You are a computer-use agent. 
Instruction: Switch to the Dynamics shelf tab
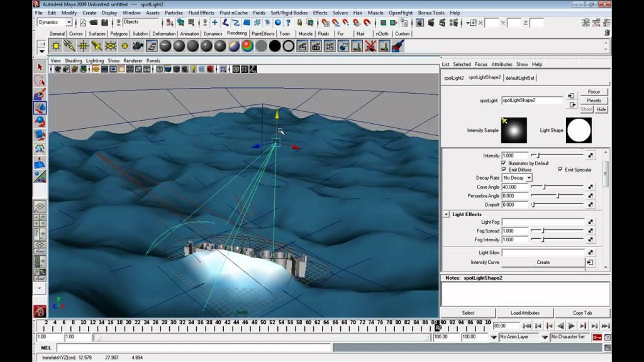point(213,34)
